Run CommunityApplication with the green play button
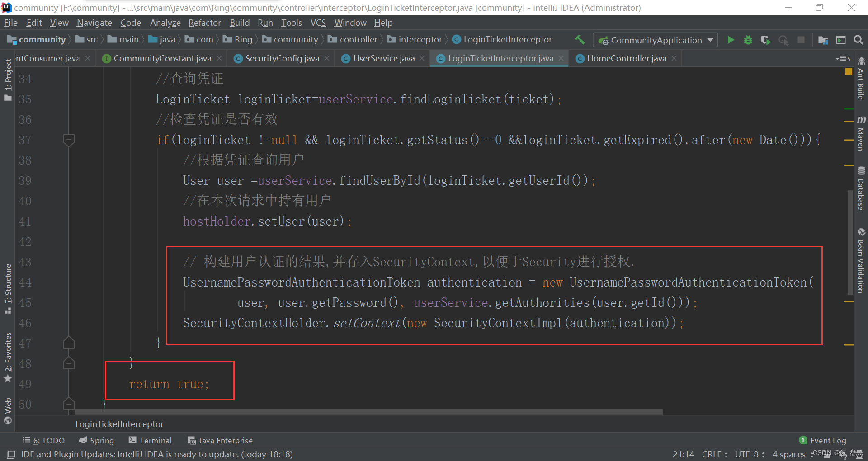868x461 pixels. click(731, 40)
